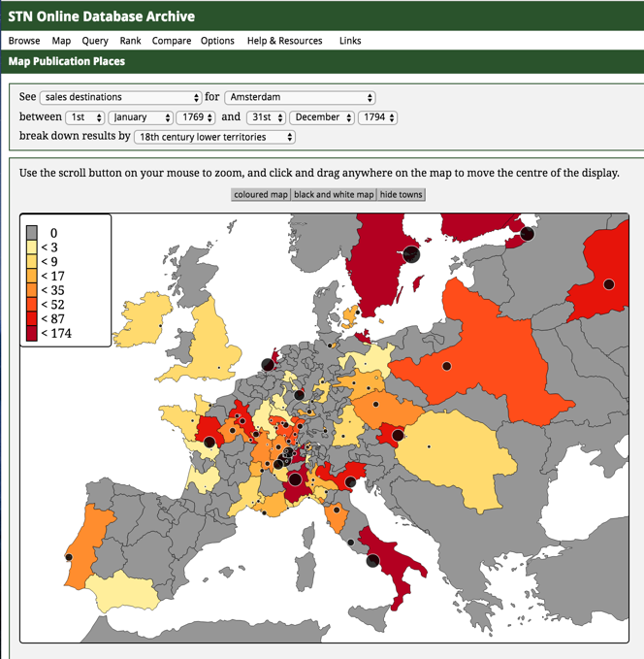Click the town marker in Portugal
This screenshot has width=644, height=659.
[x=69, y=557]
